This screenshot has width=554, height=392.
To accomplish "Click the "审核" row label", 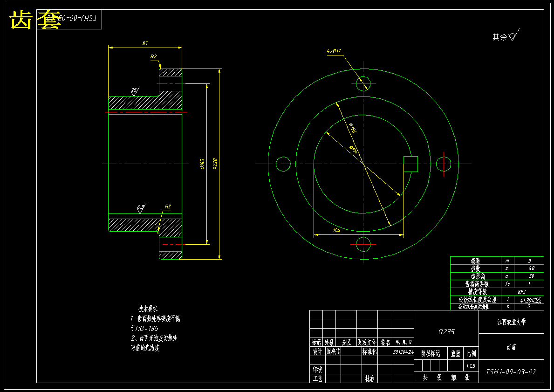I will (317, 370).
